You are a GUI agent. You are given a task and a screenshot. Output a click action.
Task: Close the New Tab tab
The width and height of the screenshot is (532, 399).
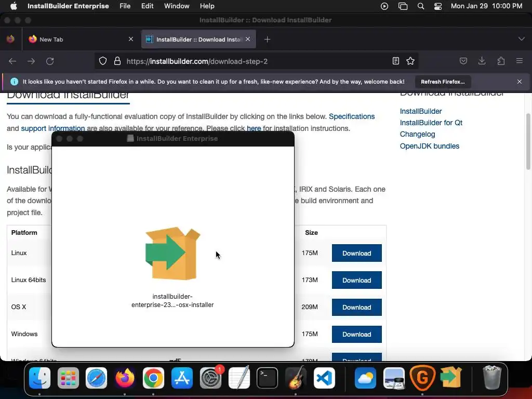click(131, 39)
